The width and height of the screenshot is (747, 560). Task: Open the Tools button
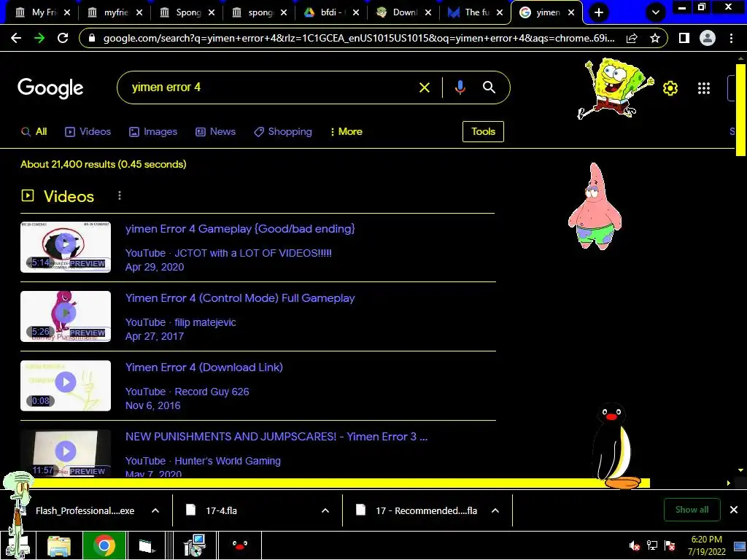[x=483, y=131]
